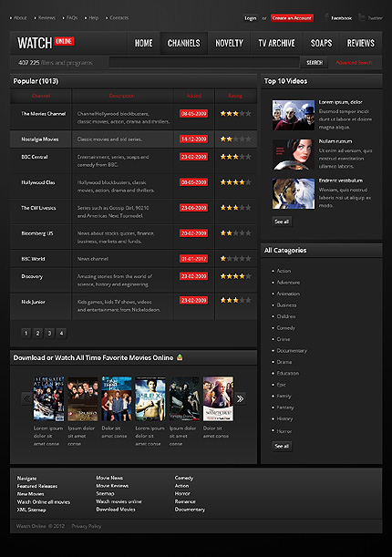The width and height of the screenshot is (392, 557).
Task: Click the download icon beside Favorite Movies heading
Action: (x=180, y=357)
